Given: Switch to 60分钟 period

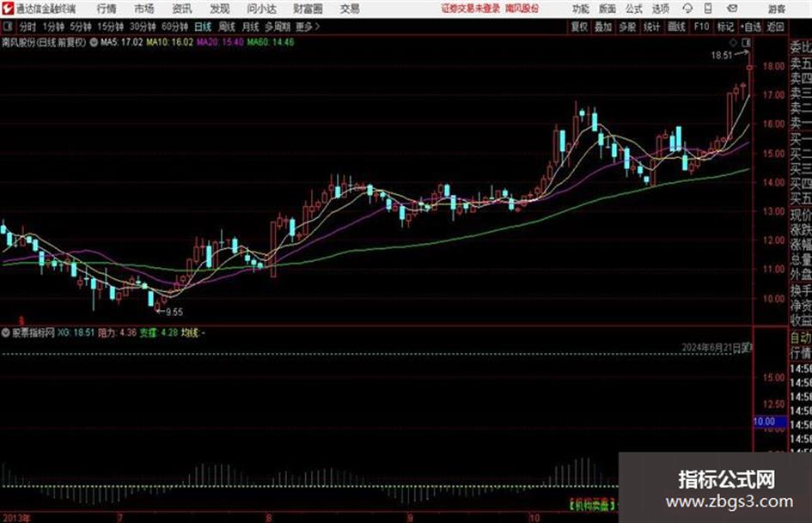Looking at the screenshot, I should [x=174, y=27].
